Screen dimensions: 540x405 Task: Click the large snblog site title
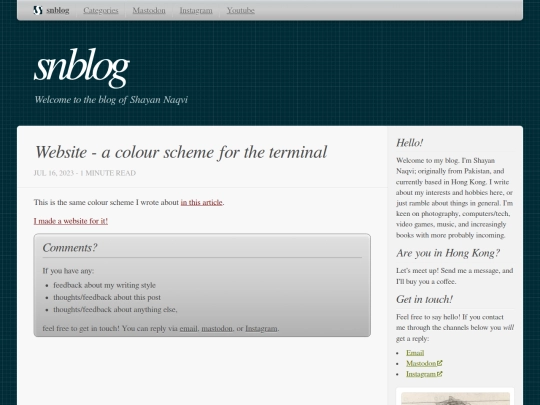pyautogui.click(x=82, y=68)
